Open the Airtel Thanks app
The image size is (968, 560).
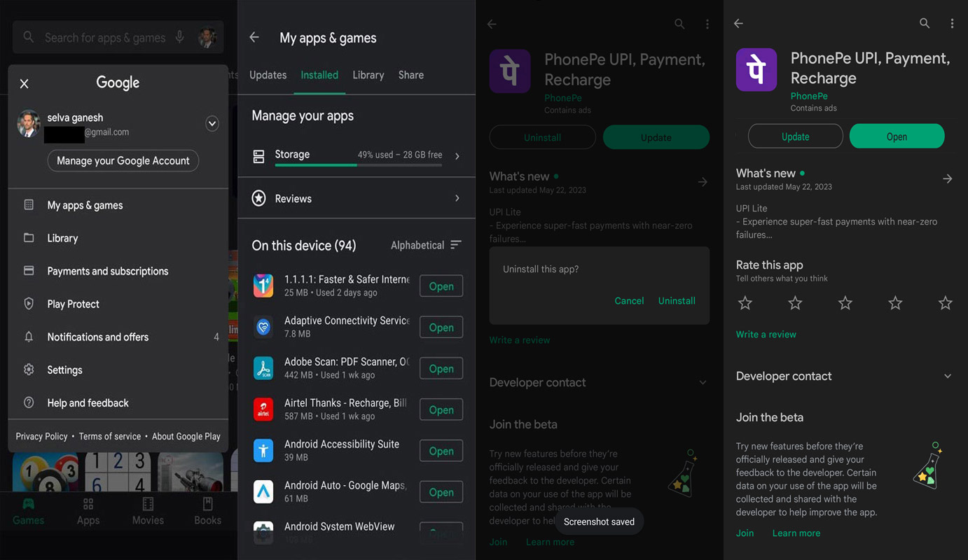pos(441,410)
